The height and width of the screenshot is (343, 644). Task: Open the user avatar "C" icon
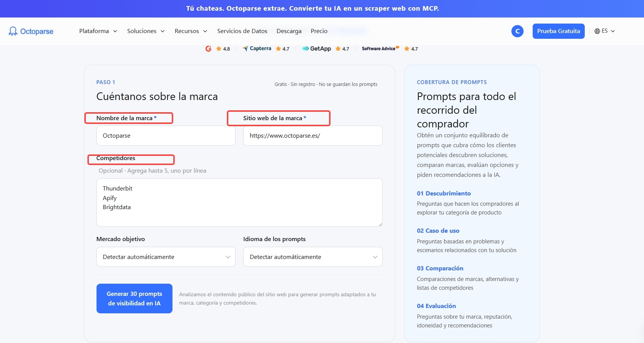click(517, 31)
